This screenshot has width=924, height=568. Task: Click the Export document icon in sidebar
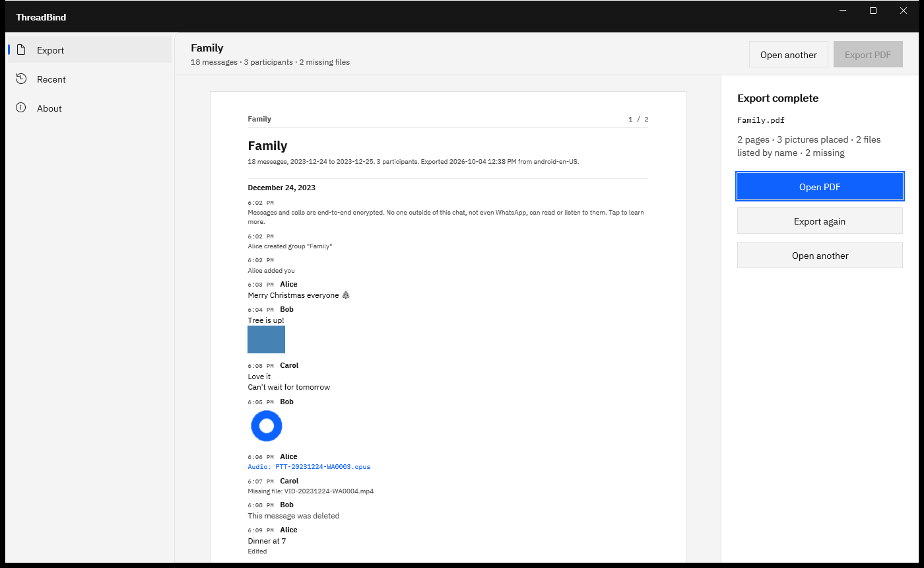tap(21, 50)
